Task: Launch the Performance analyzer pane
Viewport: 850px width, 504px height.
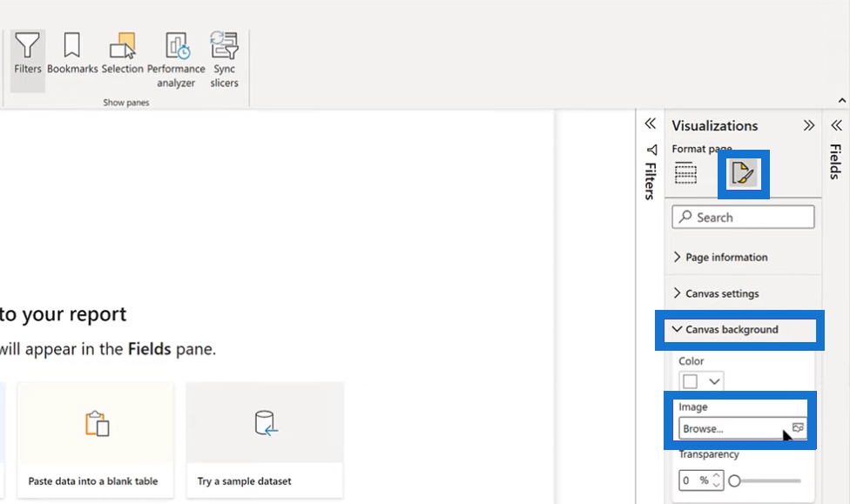Action: (176, 60)
